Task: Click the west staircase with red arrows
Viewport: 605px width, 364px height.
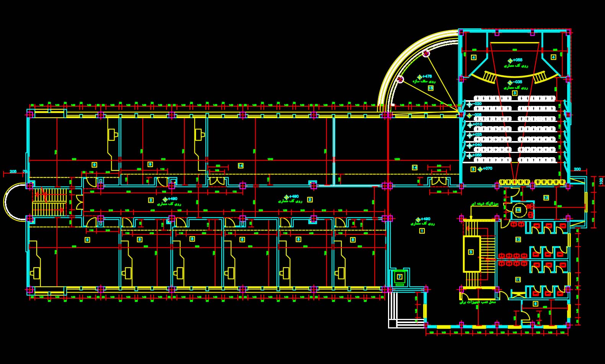Action: 49,201
